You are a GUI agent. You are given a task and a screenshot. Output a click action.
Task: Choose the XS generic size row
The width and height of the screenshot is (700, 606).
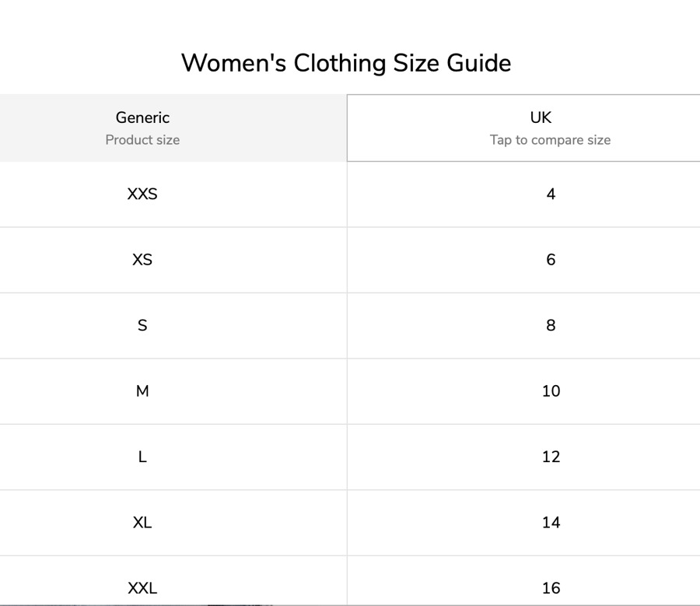(x=142, y=260)
